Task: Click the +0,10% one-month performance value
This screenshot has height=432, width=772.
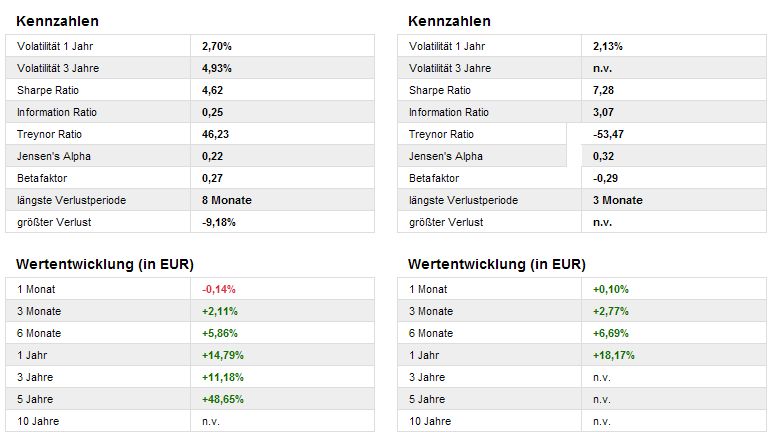Action: (611, 289)
